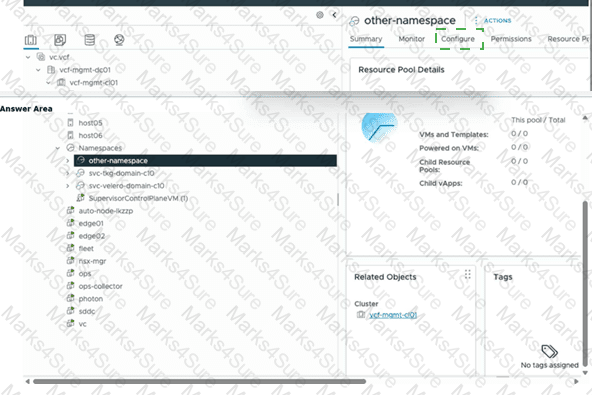The height and width of the screenshot is (395, 592).
Task: Collapse the Namespaces folder chevron
Action: (58, 148)
